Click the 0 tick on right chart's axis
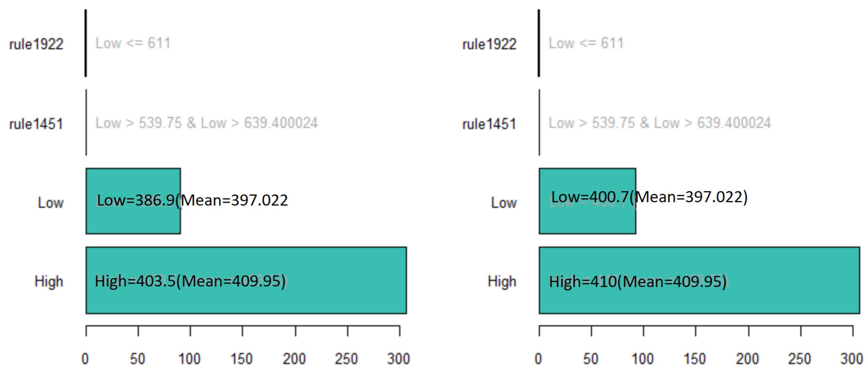 (539, 358)
